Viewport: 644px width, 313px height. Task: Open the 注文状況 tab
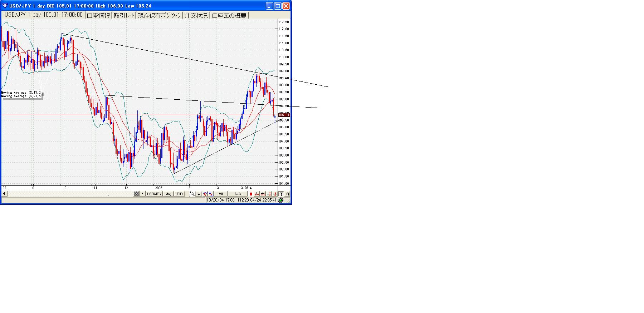pyautogui.click(x=196, y=15)
